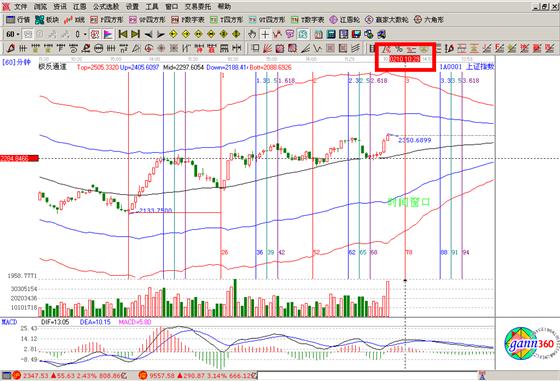This screenshot has height=381, width=560.
Task: Toggle the crosshair cursor button
Action: coord(265,34)
